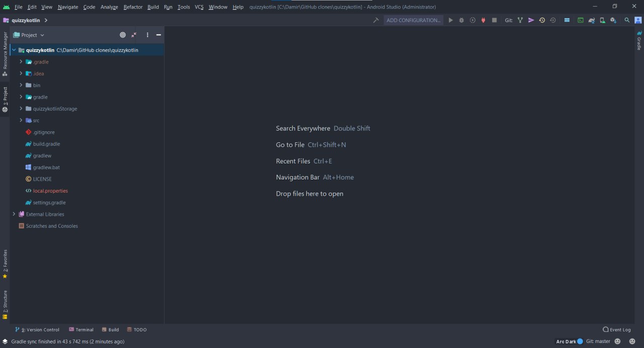Open the Build tool window tab
The width and height of the screenshot is (644, 348).
click(x=110, y=330)
